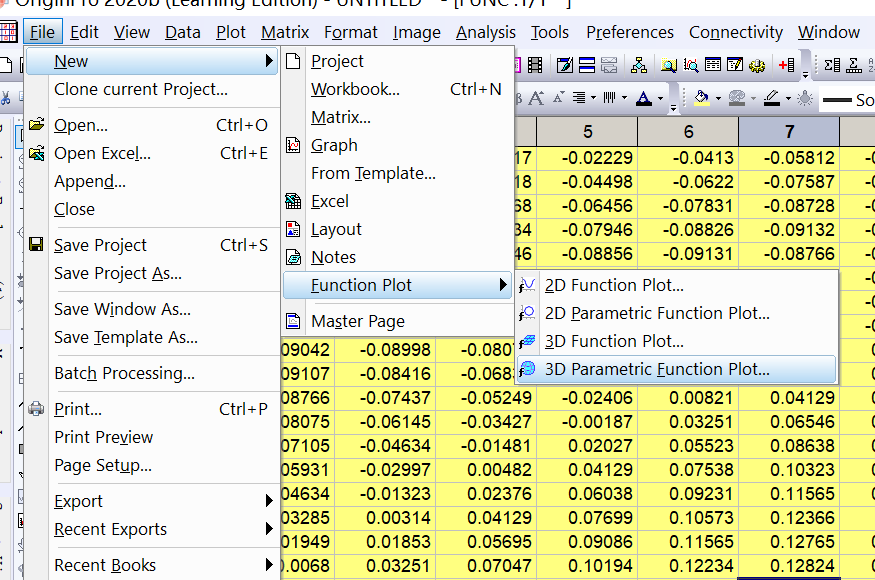875x580 pixels.
Task: Open the Analysis menu
Action: pos(486,32)
